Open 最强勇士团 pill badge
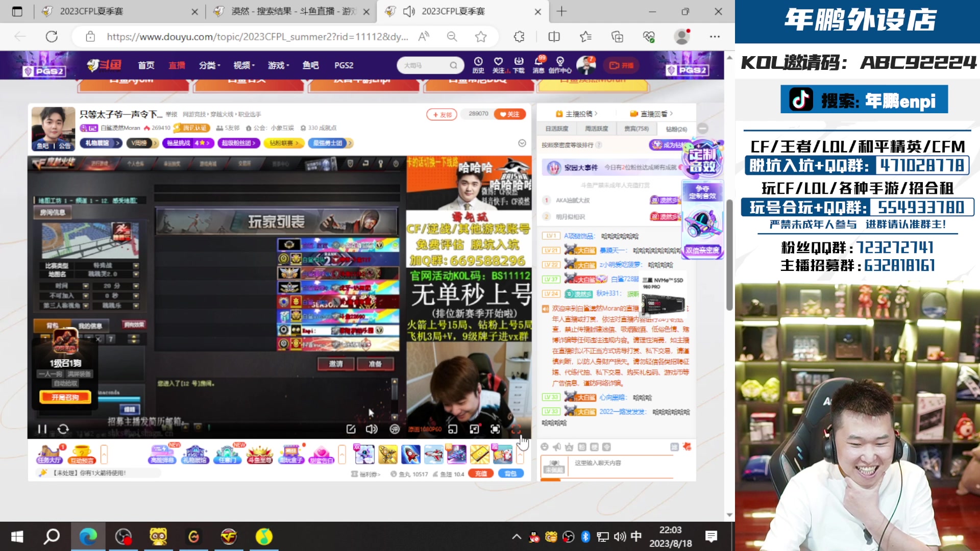 pyautogui.click(x=330, y=143)
